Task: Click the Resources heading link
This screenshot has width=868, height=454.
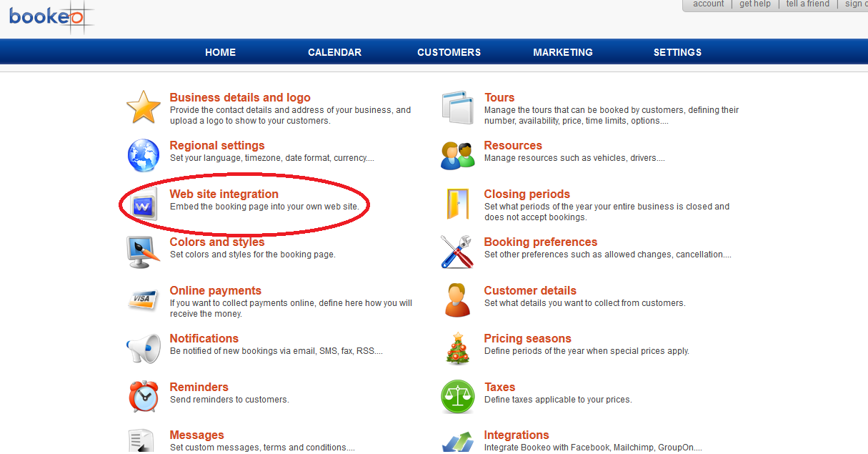Action: pyautogui.click(x=513, y=145)
